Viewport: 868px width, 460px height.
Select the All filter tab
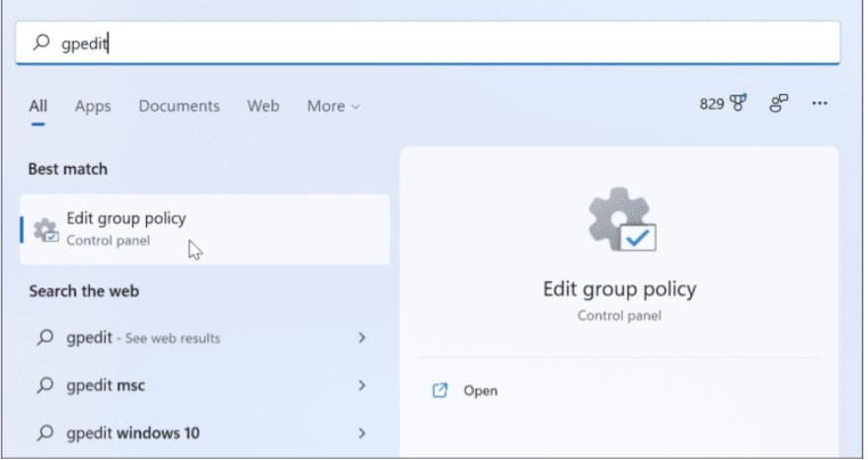tap(38, 107)
